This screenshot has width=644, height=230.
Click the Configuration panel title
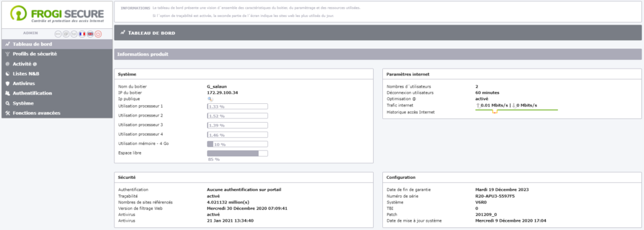pos(401,177)
